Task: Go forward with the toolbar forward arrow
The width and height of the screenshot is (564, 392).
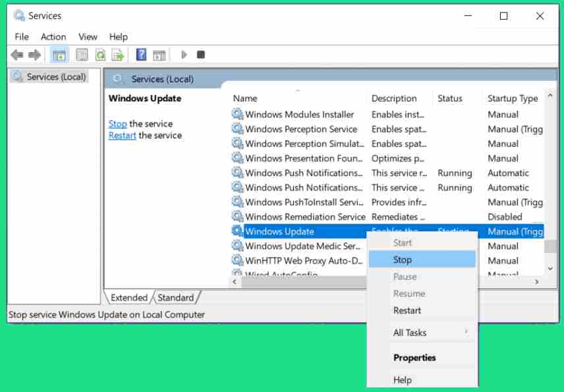Action: [34, 55]
